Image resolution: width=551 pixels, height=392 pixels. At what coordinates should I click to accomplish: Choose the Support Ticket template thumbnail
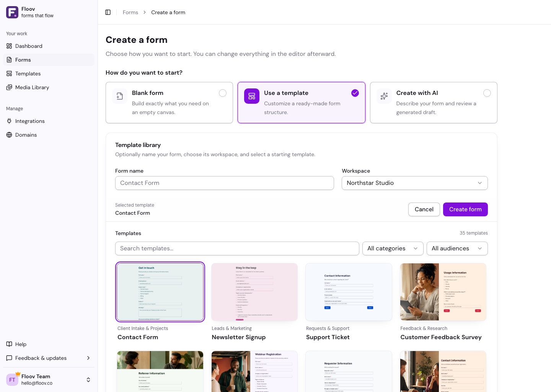[349, 292]
